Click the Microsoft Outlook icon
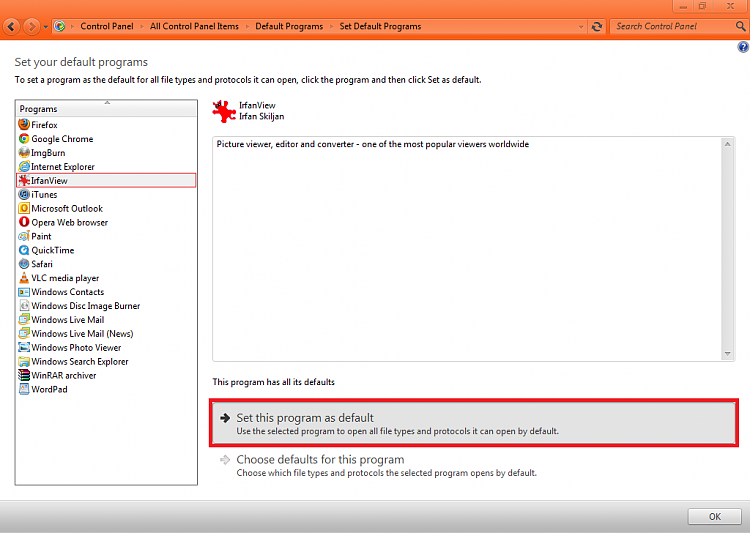This screenshot has height=533, width=750. 24,208
